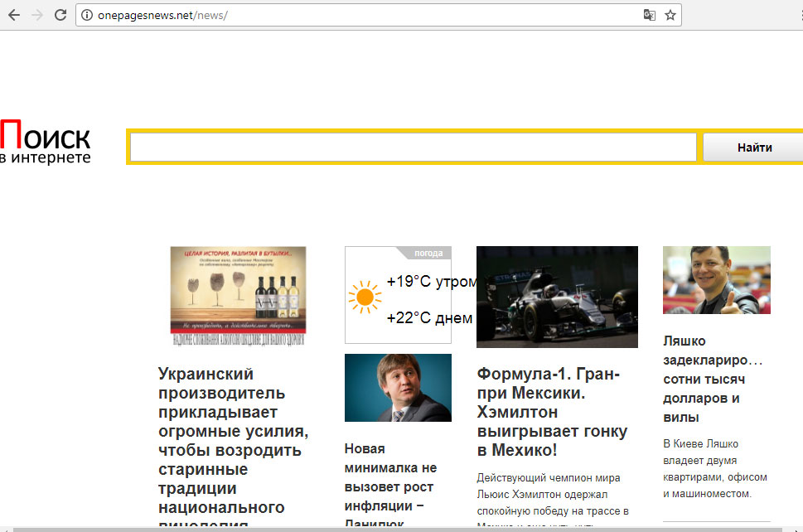Read Ляшко задекларировал article headline
The image size is (803, 532).
[x=712, y=379]
